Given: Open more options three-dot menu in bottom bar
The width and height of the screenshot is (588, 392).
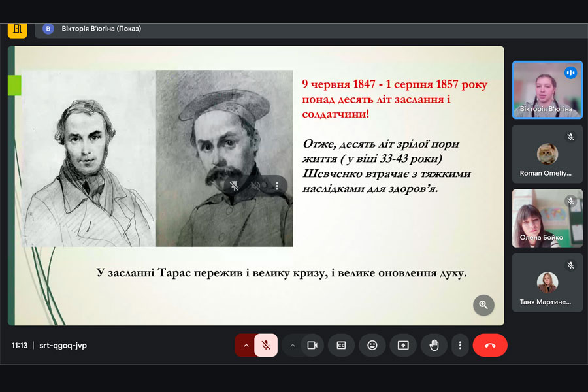Looking at the screenshot, I should coord(460,345).
